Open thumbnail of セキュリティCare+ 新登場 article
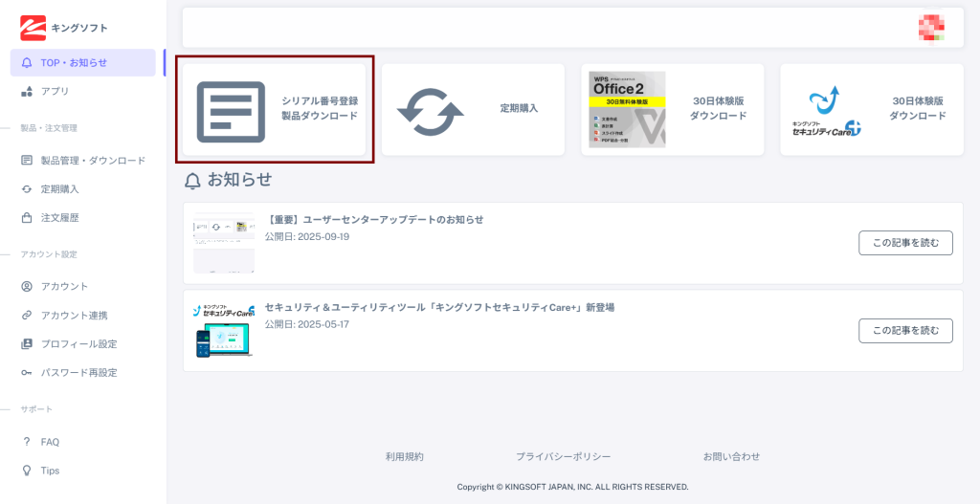980x504 pixels. [x=224, y=330]
